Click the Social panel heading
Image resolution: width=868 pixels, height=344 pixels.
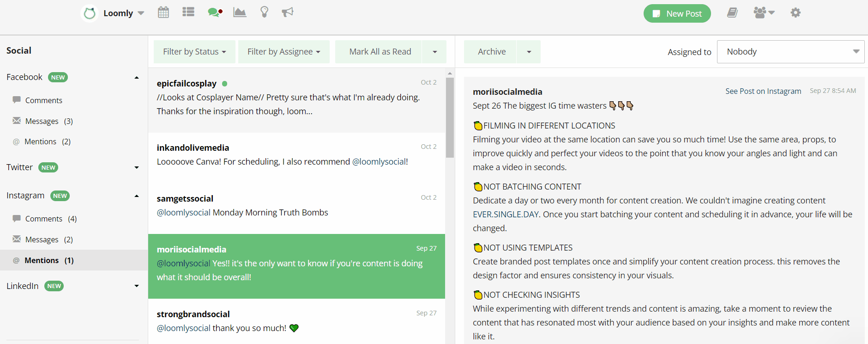pyautogui.click(x=19, y=50)
